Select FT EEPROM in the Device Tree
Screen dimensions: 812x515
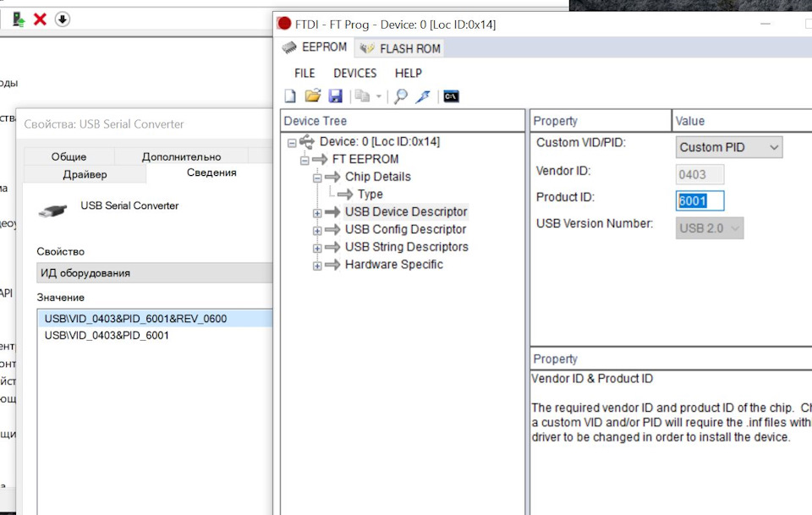pos(365,159)
